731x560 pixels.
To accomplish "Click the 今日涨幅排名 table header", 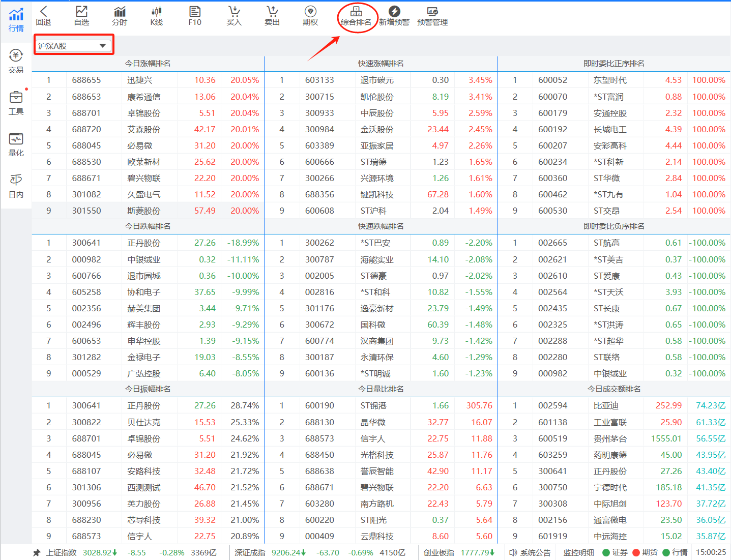I will (148, 64).
